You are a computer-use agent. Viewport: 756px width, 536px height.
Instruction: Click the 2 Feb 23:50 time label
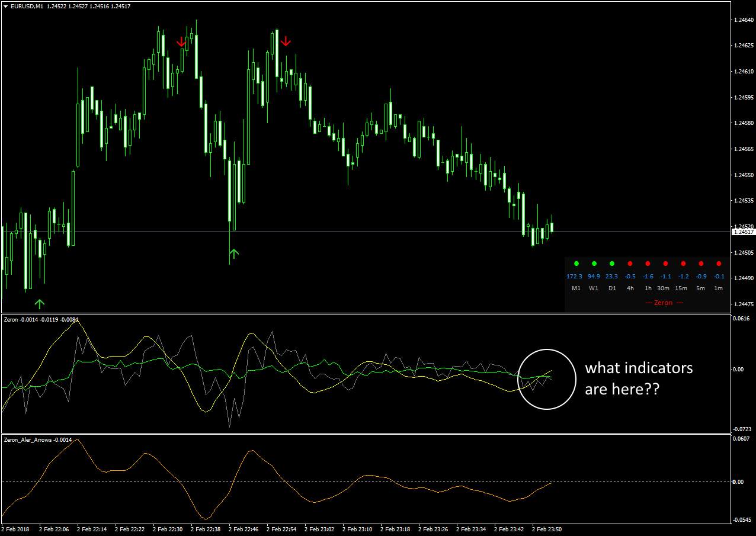tap(547, 529)
